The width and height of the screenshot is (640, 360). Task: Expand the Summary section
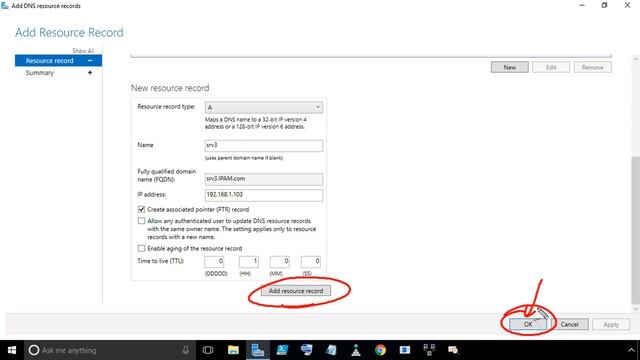(90, 73)
